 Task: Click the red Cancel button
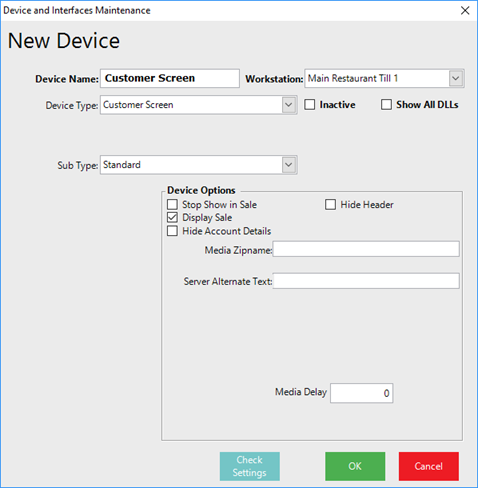point(429,466)
